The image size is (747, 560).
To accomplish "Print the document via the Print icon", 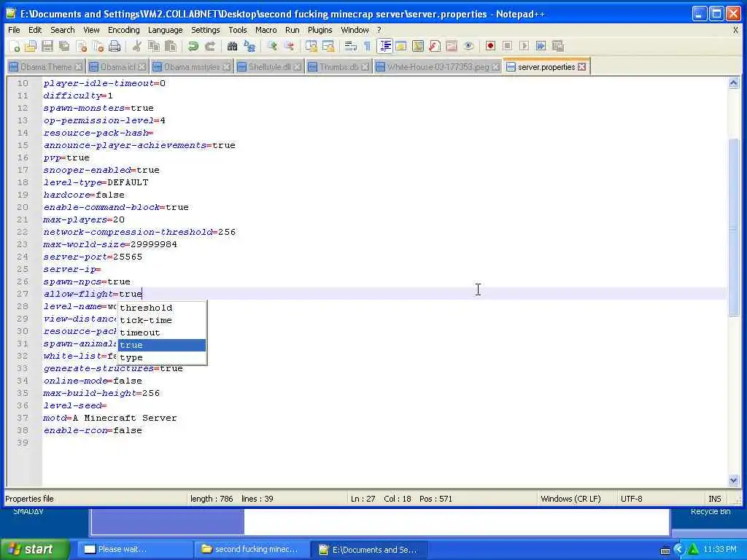I will [x=115, y=46].
